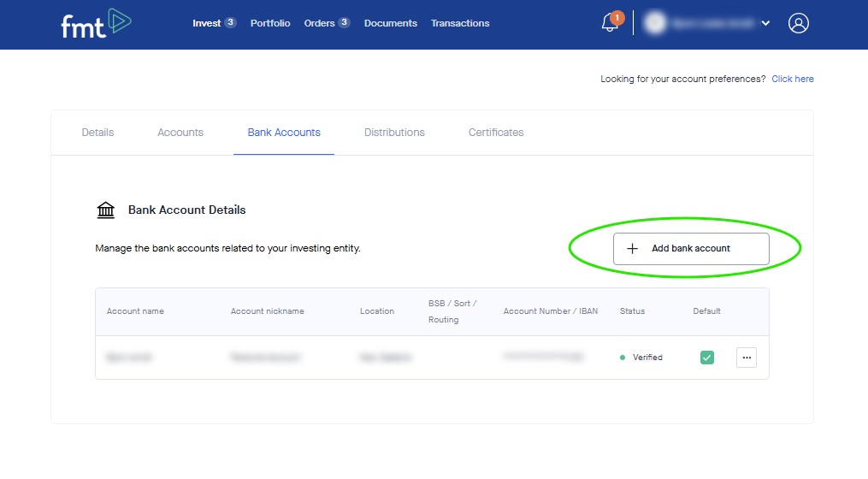This screenshot has height=479, width=868.
Task: Click the blurred account avatar
Action: point(656,24)
